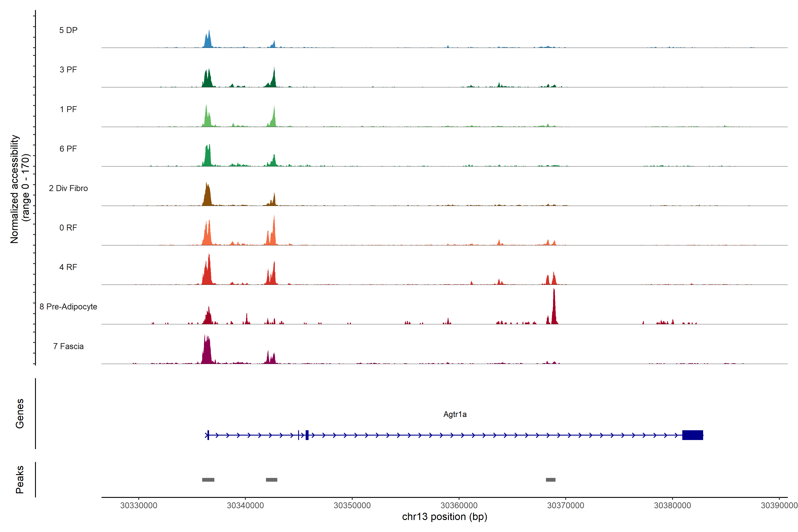Image resolution: width=798 pixels, height=532 pixels.
Task: Click the leftmost gray peak bar
Action: pos(208,480)
